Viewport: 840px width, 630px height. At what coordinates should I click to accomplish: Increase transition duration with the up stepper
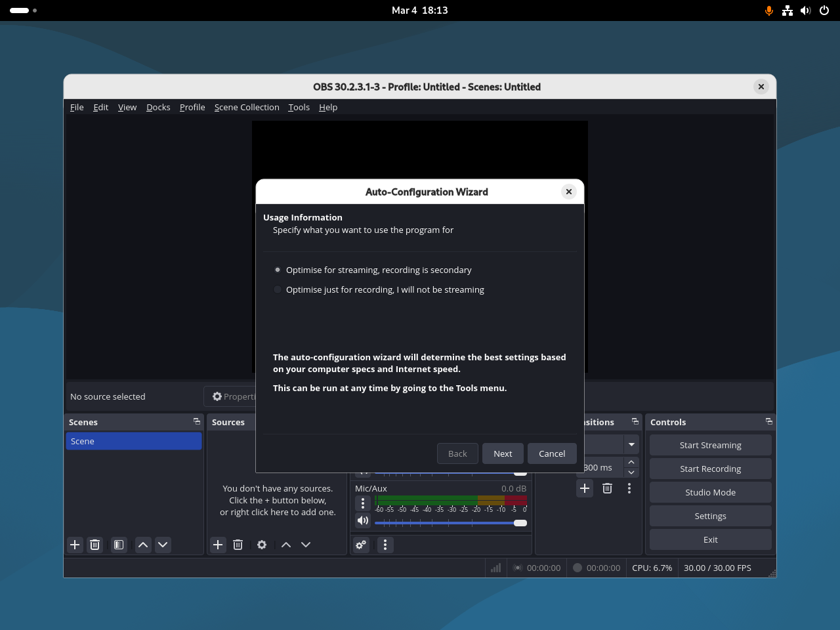631,462
